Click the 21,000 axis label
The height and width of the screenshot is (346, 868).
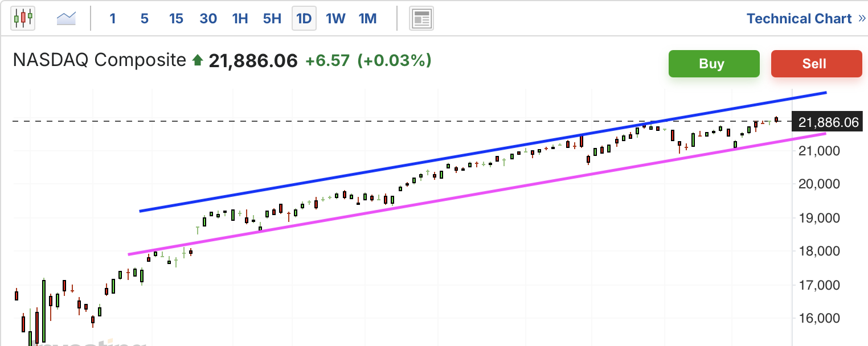click(818, 151)
